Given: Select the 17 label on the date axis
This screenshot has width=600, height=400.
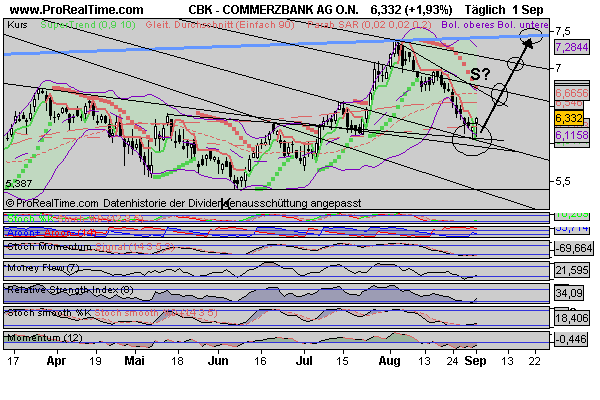Looking at the screenshot, I should [x=13, y=361].
